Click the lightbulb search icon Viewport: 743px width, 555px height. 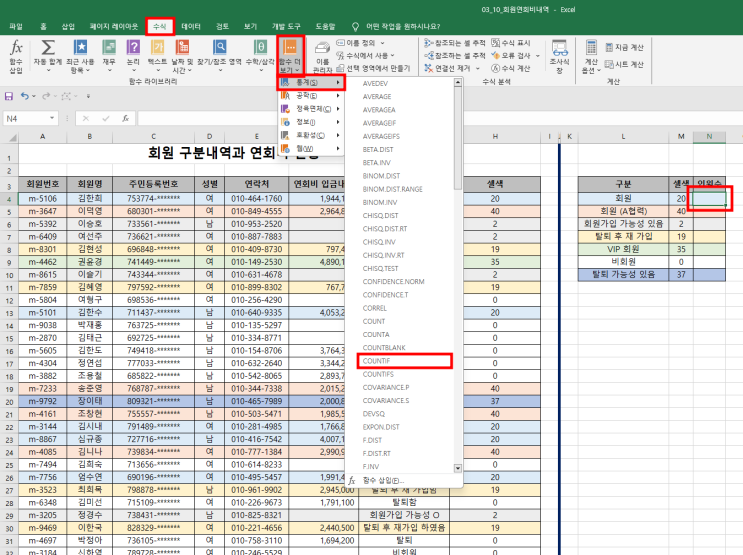click(355, 27)
